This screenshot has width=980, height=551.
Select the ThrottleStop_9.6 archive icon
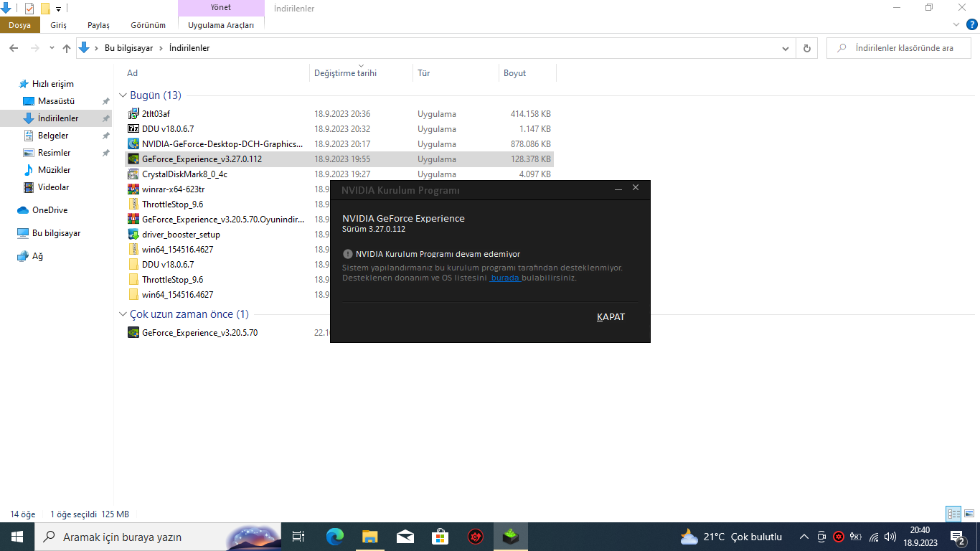click(x=133, y=204)
